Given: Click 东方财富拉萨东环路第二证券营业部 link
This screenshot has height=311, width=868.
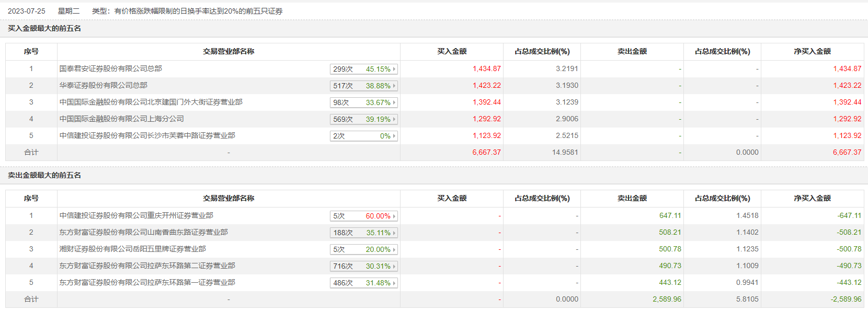Looking at the screenshot, I should coord(147,266).
